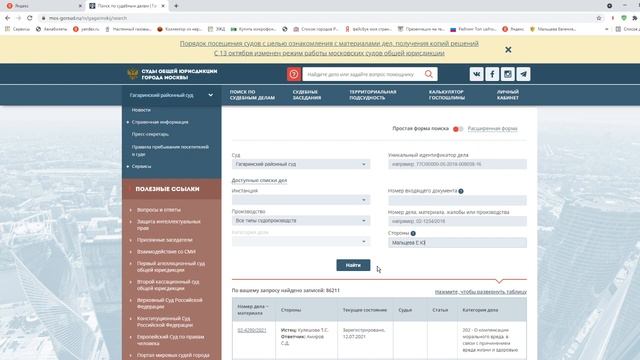This screenshot has width=640, height=360.
Task: Open the Сервисы bookmark
Action: click(17, 29)
